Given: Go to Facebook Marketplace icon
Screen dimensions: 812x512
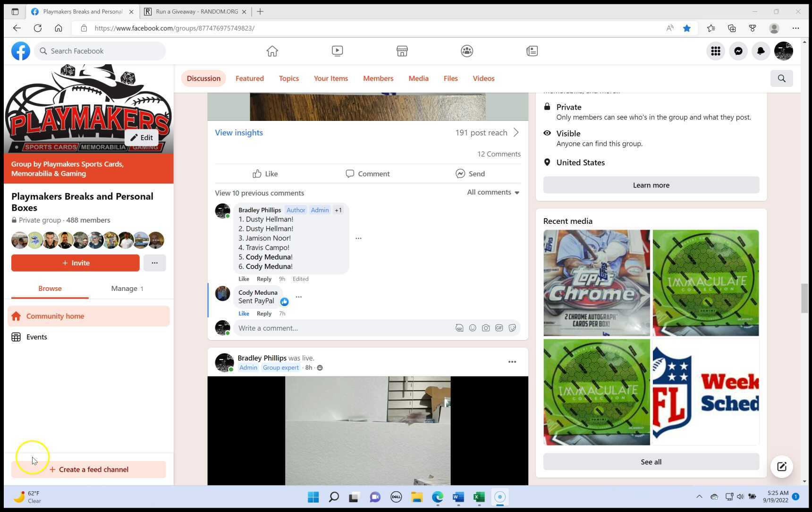Looking at the screenshot, I should click(402, 51).
